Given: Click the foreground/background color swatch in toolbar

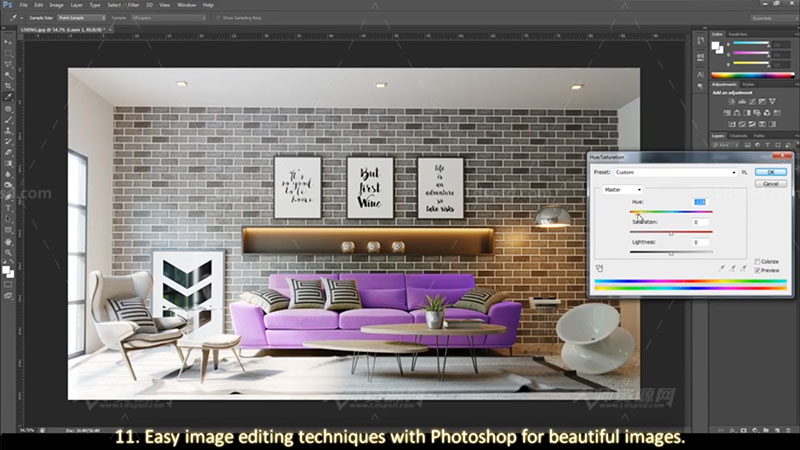Looking at the screenshot, I should tap(8, 271).
